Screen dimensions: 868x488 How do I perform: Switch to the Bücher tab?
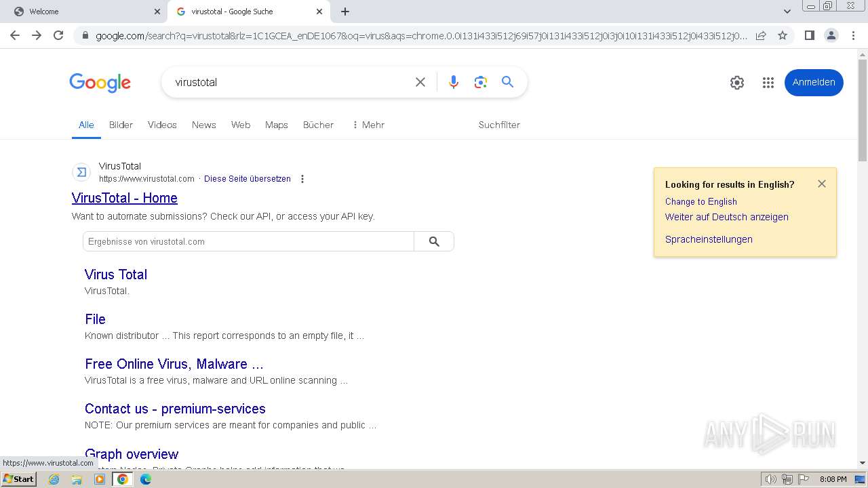tap(318, 125)
